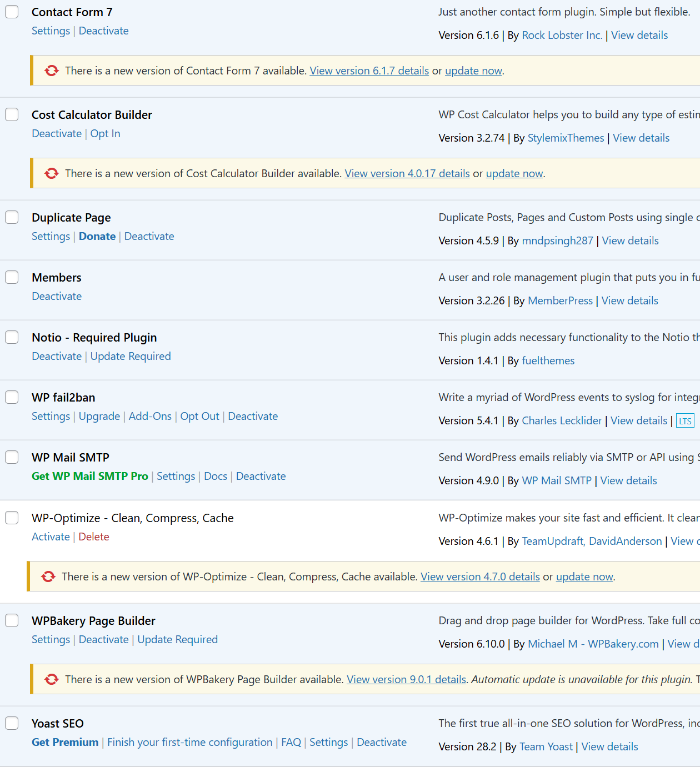Click Get WP Mail SMTP Pro
This screenshot has height=772, width=700.
coord(90,476)
